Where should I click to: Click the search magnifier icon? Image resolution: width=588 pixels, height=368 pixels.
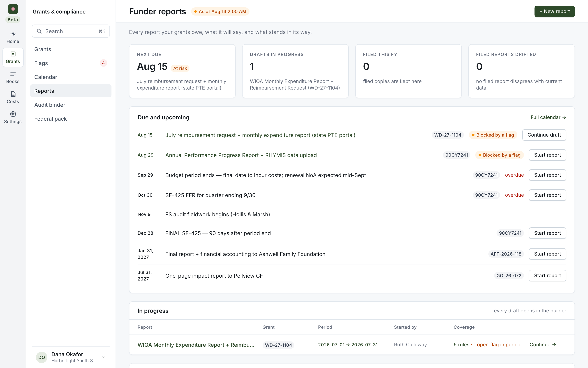click(39, 31)
